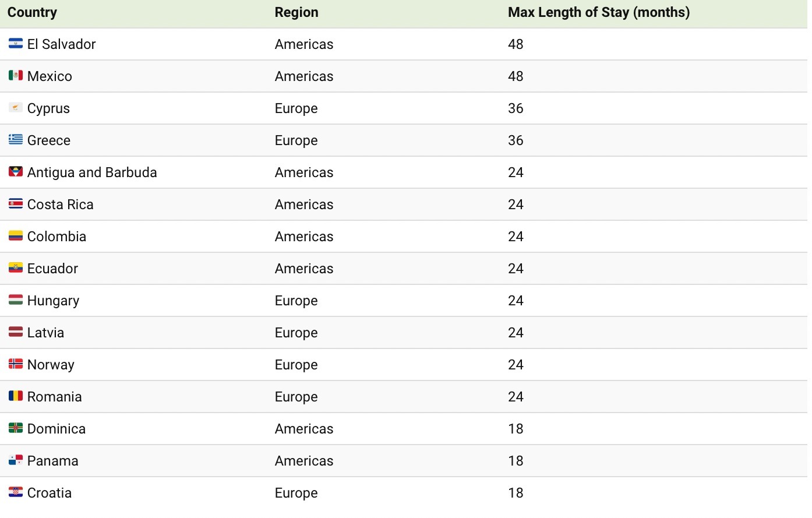The width and height of the screenshot is (812, 518).
Task: Select the Dominica flag icon
Action: click(x=16, y=428)
